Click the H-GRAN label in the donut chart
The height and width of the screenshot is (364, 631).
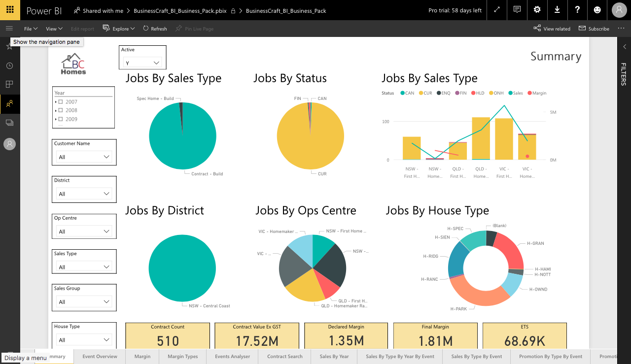[x=535, y=243]
